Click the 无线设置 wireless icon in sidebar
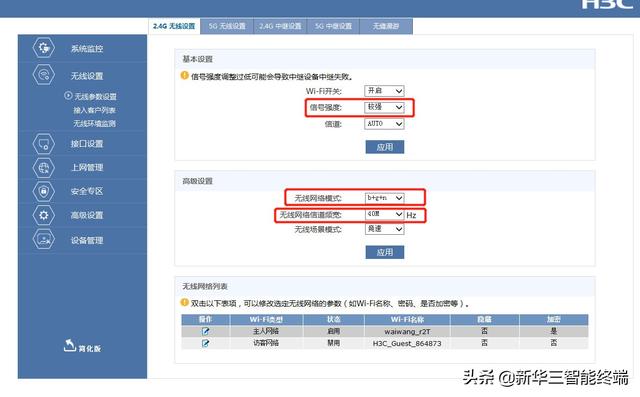The image size is (640, 397). 43,75
